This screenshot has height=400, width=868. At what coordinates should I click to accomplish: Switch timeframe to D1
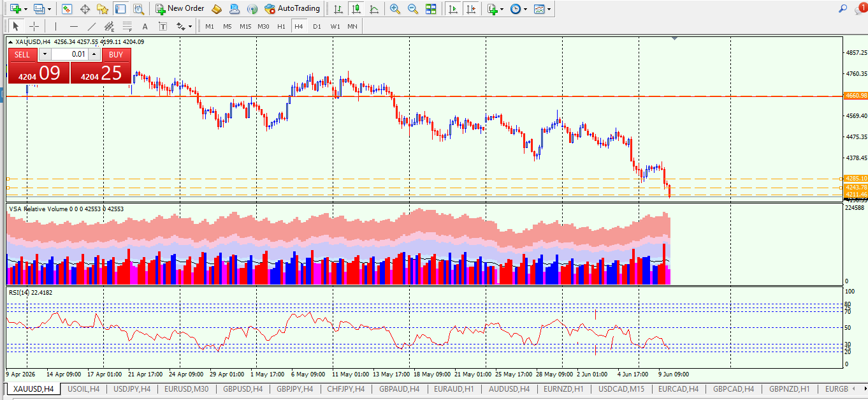(317, 26)
